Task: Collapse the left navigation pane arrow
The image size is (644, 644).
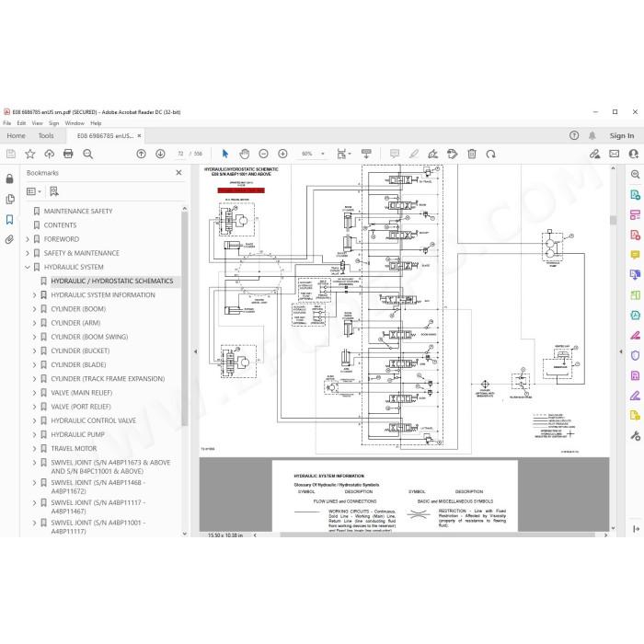Action: [195, 351]
